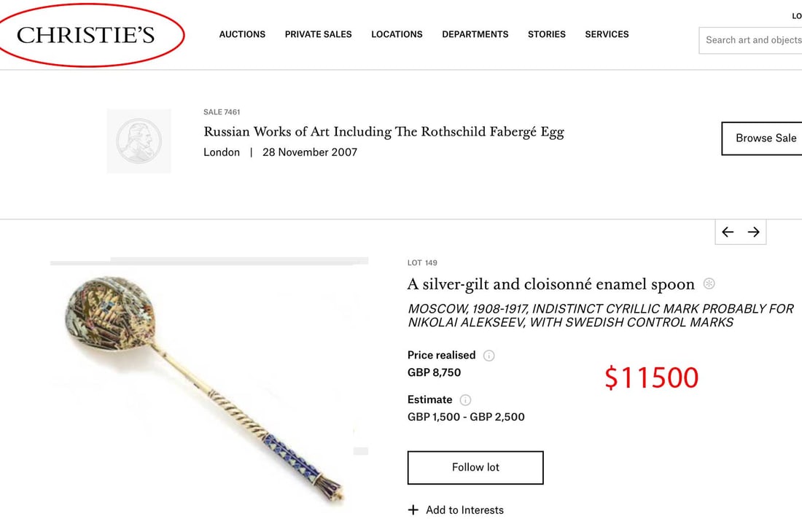The width and height of the screenshot is (802, 532).
Task: Open the Locations menu
Action: pos(397,34)
